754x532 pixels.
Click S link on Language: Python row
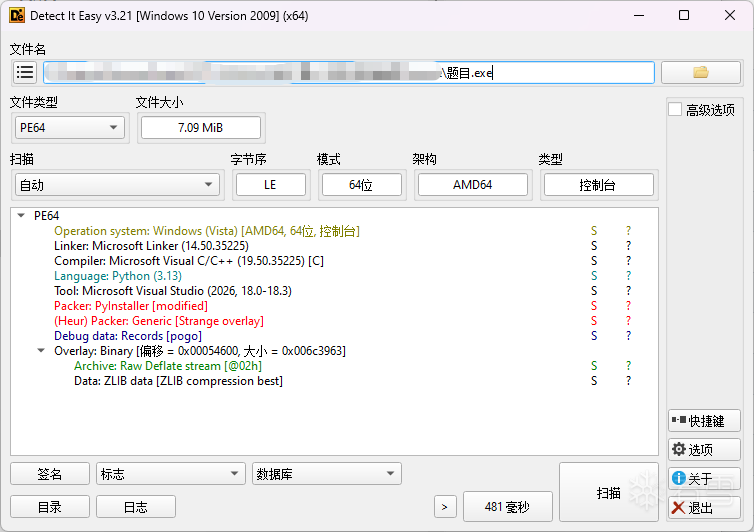coord(594,276)
